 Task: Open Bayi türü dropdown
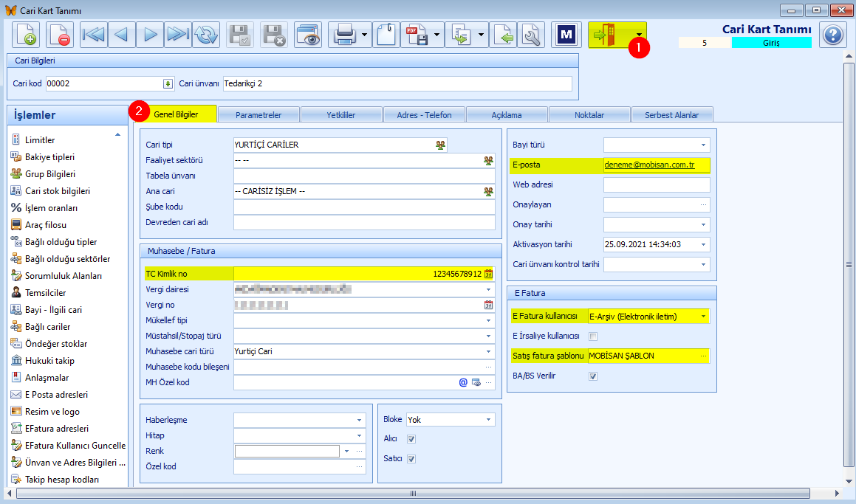[x=703, y=145]
